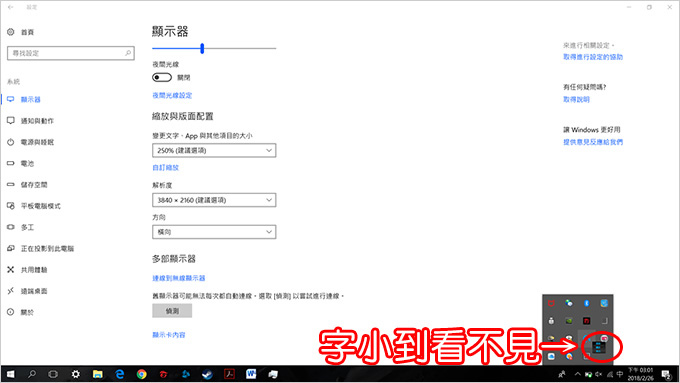Click the NVIDIA icon in tray overflow

point(569,321)
